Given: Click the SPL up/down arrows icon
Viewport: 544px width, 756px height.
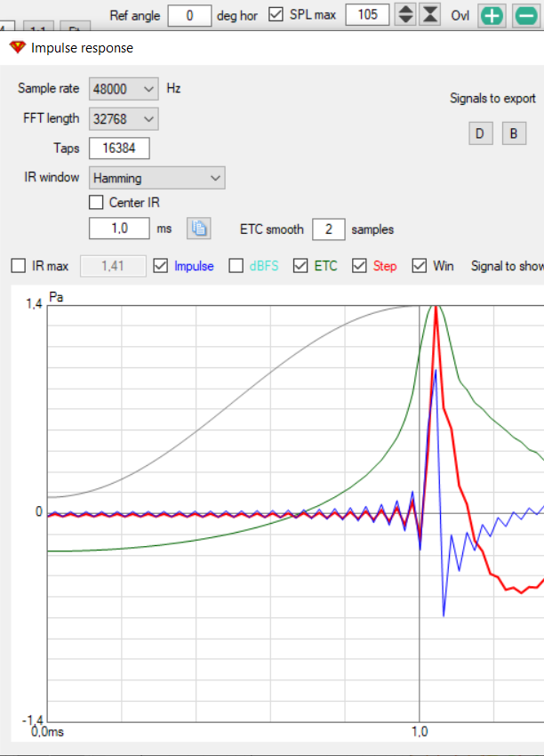Looking at the screenshot, I should click(x=405, y=14).
